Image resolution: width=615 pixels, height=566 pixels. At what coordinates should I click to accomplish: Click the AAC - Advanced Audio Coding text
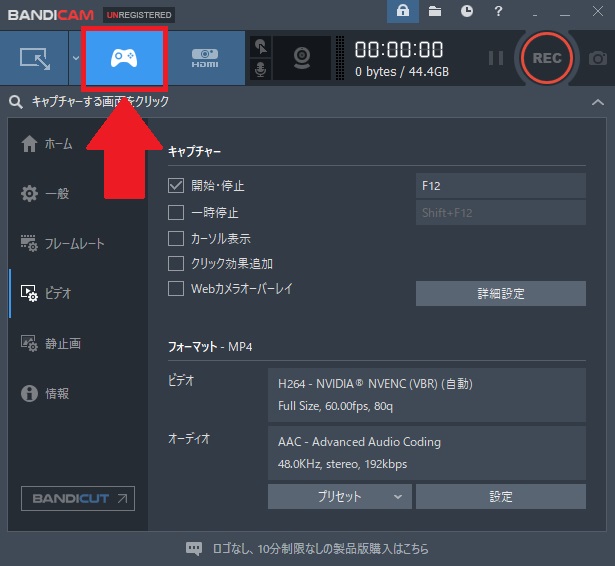click(x=359, y=442)
